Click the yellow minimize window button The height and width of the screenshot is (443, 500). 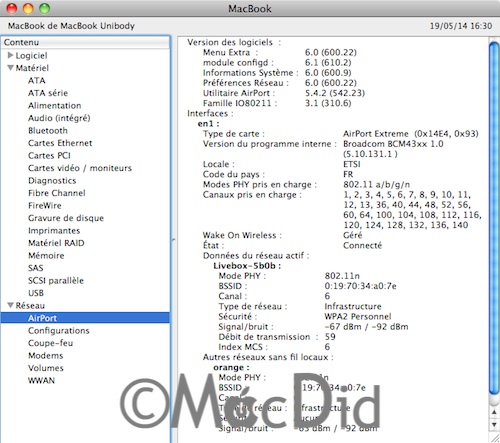coord(28,8)
